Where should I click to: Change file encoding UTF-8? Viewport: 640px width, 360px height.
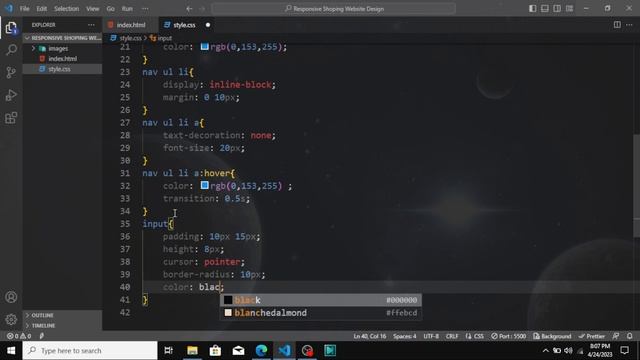point(431,336)
